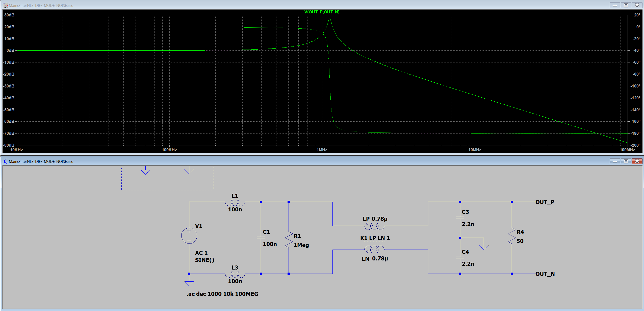This screenshot has height=311, width=644.
Task: Select resistor R1 symbol
Action: click(289, 239)
